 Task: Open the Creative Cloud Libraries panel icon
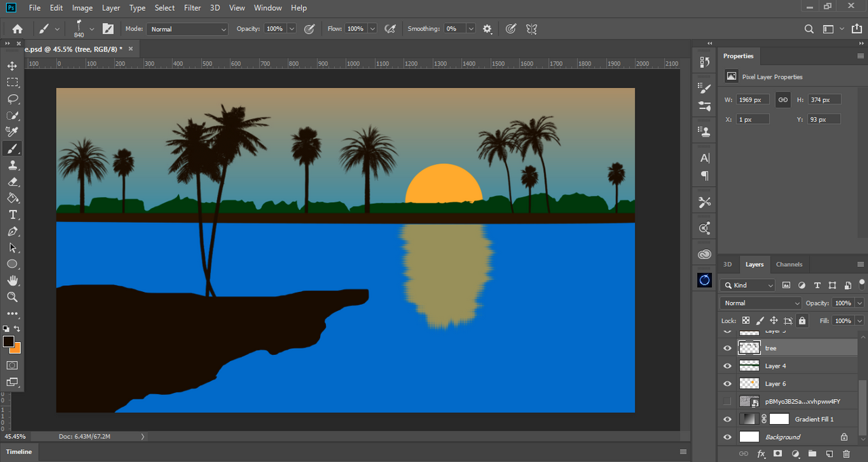pos(705,255)
